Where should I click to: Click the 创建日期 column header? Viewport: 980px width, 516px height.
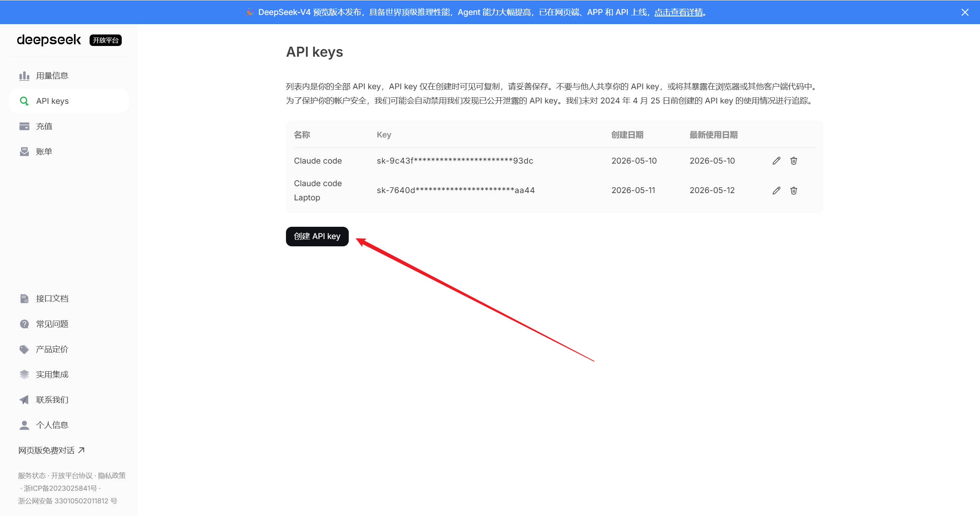pyautogui.click(x=627, y=135)
